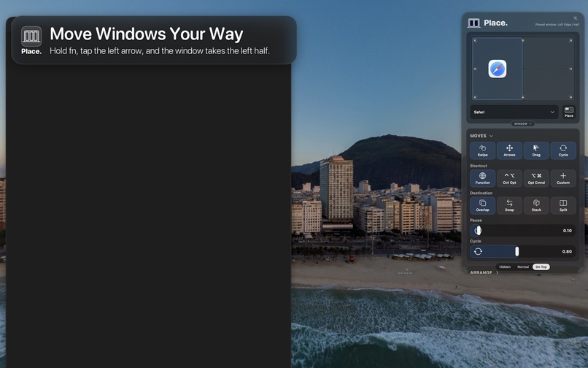This screenshot has width=588, height=368.
Task: Click the Place button beside Safari
Action: coord(569,112)
